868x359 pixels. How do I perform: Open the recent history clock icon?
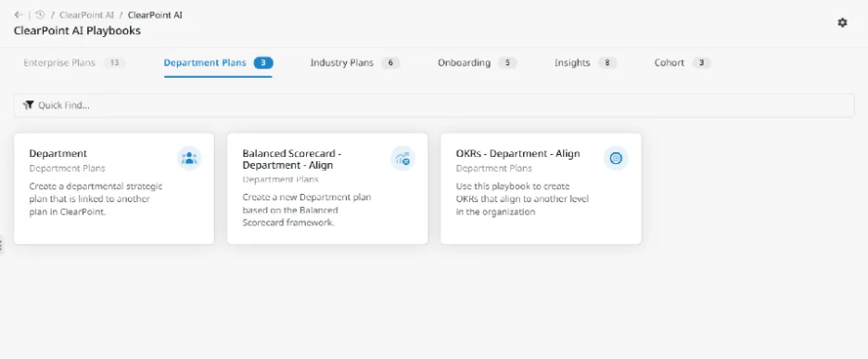(40, 15)
